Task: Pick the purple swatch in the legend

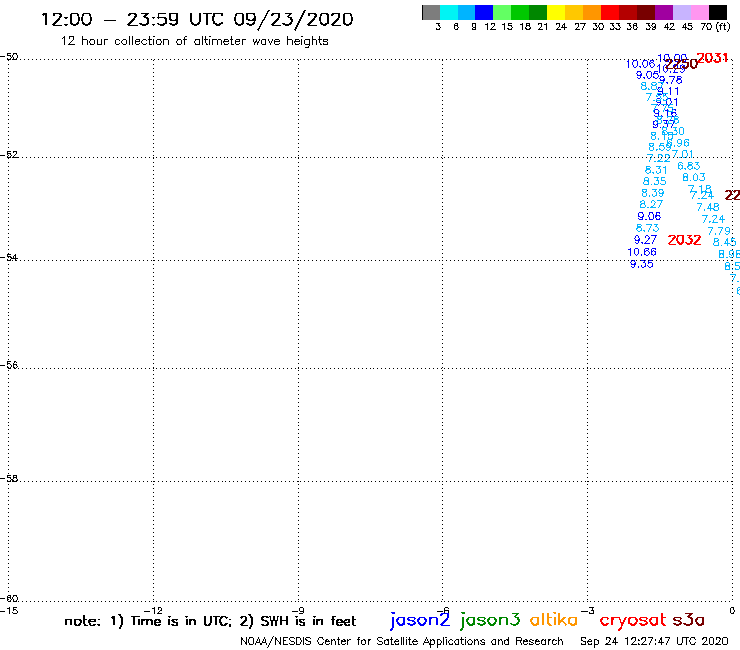Action: click(664, 12)
